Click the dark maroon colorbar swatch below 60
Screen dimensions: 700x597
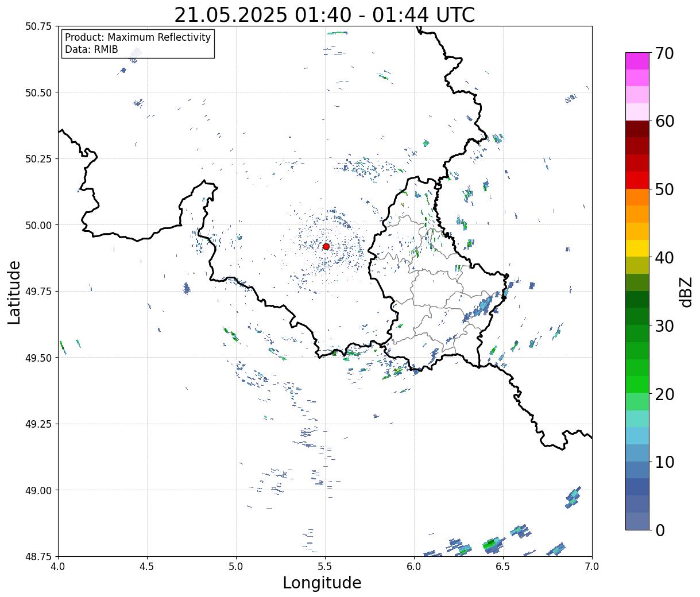point(637,129)
